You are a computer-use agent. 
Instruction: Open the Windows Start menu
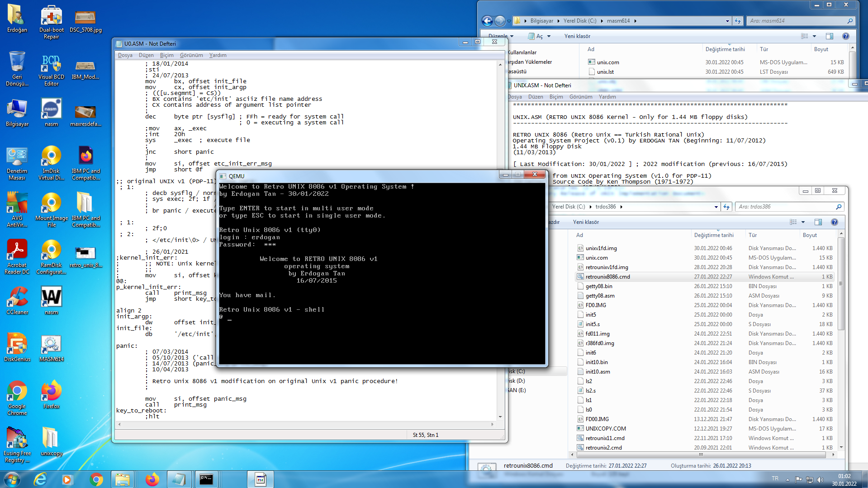12,479
